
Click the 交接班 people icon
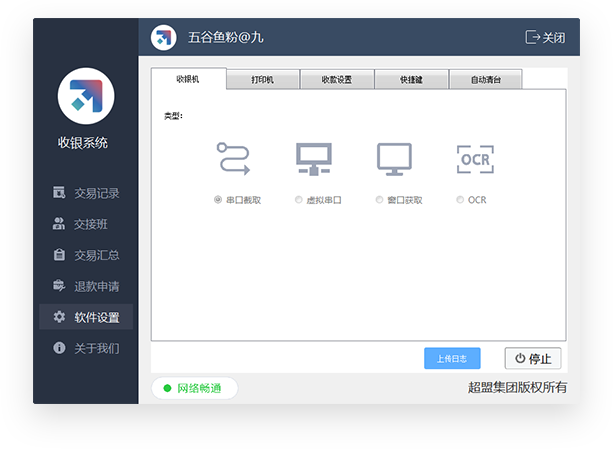point(59,224)
